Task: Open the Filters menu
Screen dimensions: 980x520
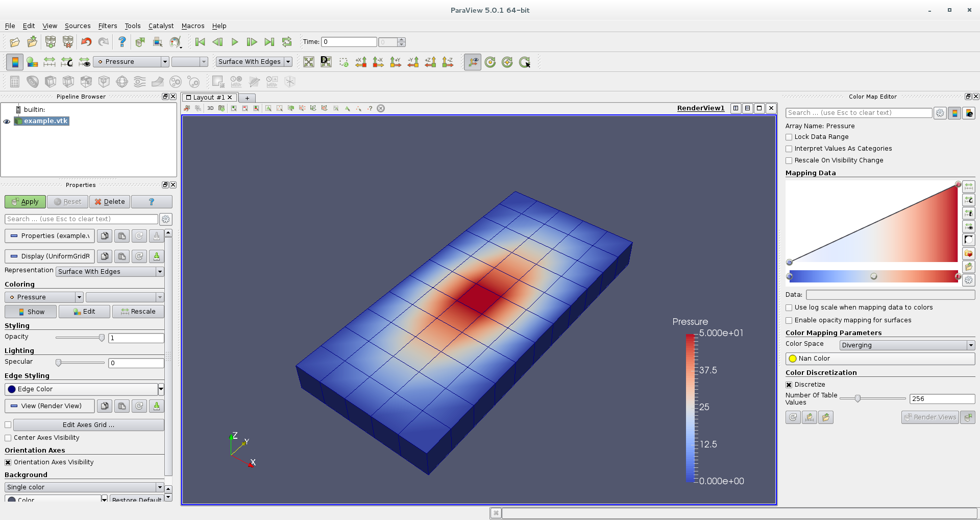Action: pos(107,26)
